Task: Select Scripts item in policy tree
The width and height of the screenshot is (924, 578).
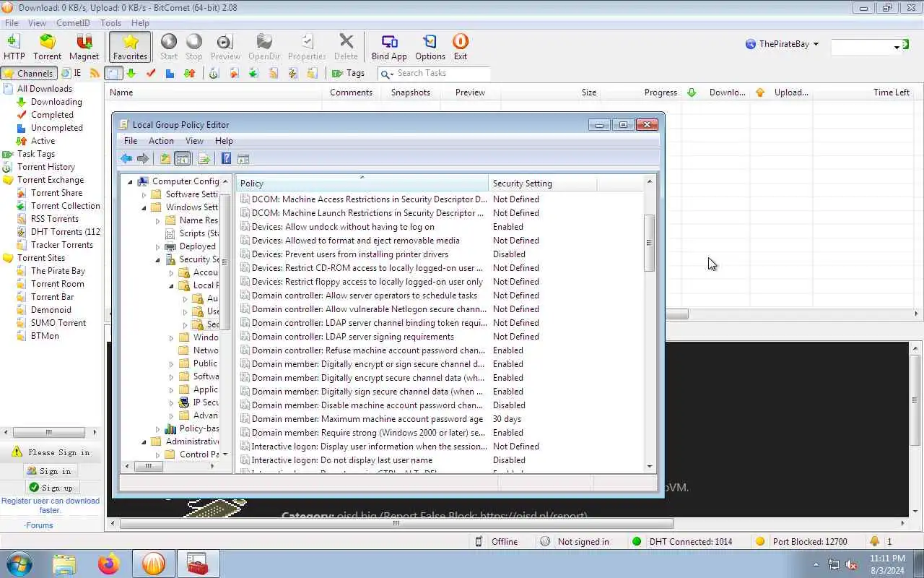Action: (191, 233)
